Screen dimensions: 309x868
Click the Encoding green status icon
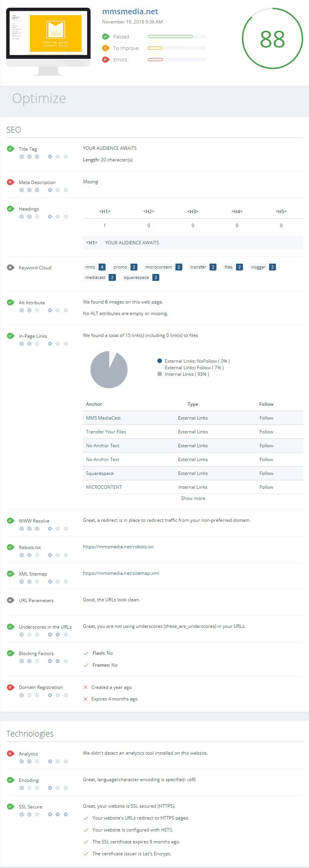pyautogui.click(x=11, y=780)
